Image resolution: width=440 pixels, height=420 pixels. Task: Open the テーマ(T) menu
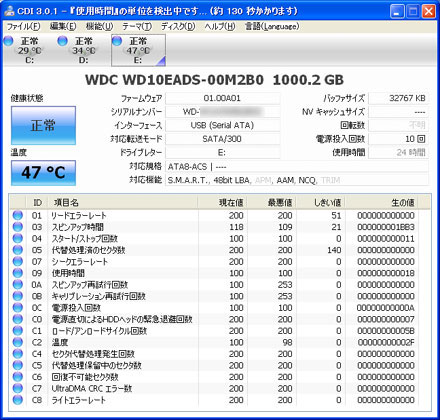(x=137, y=26)
